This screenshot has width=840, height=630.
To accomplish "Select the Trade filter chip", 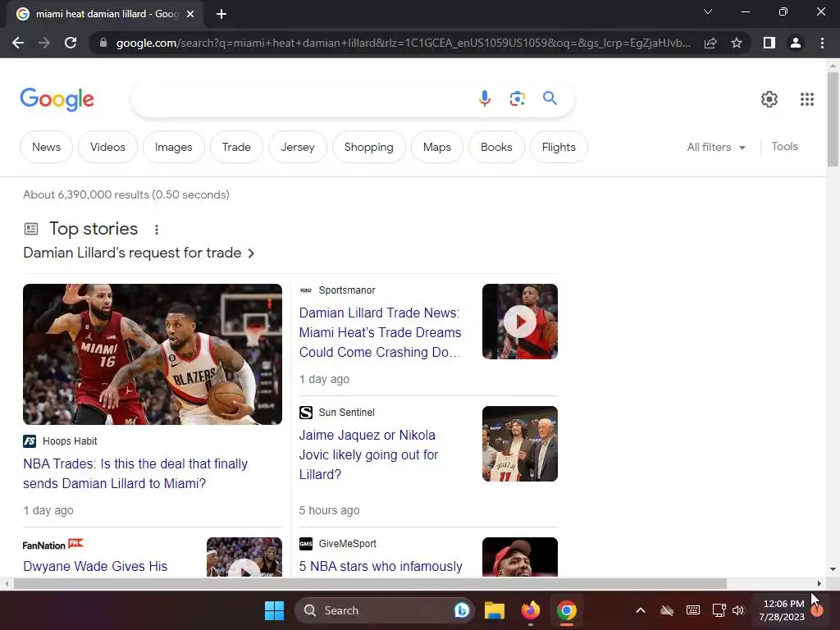I will tap(236, 147).
